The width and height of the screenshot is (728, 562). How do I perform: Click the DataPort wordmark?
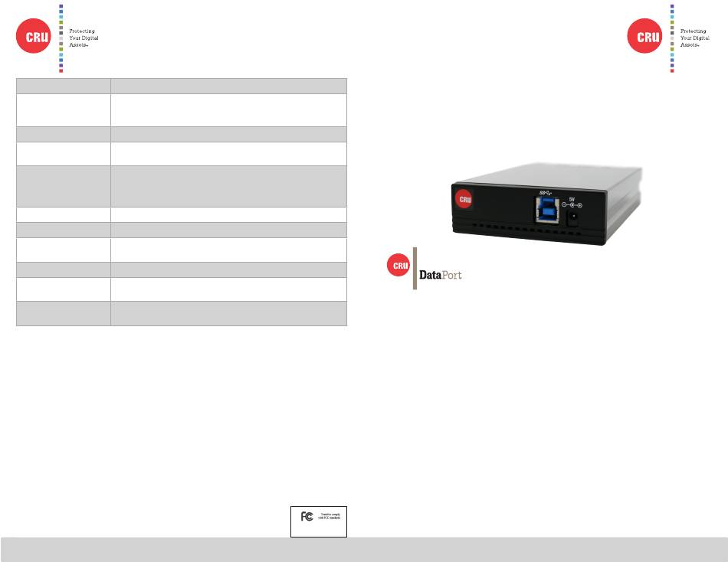(440, 275)
